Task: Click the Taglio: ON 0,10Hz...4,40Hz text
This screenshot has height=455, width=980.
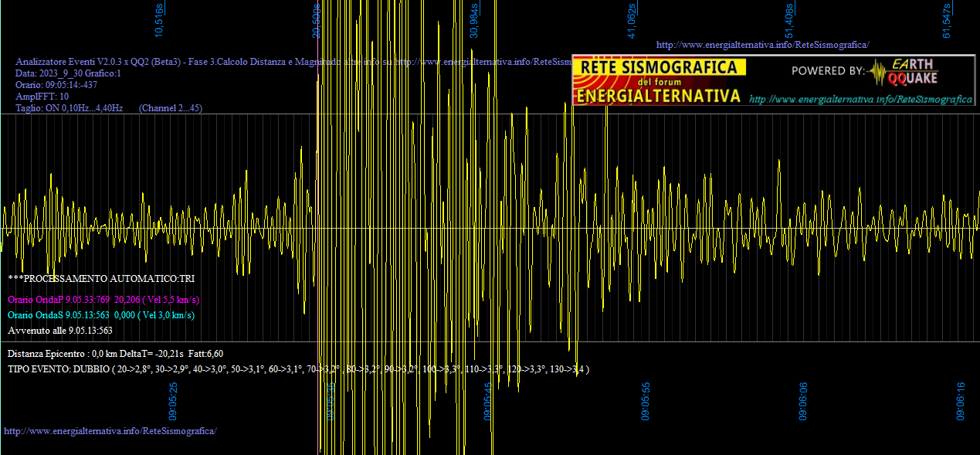Action: (70, 108)
